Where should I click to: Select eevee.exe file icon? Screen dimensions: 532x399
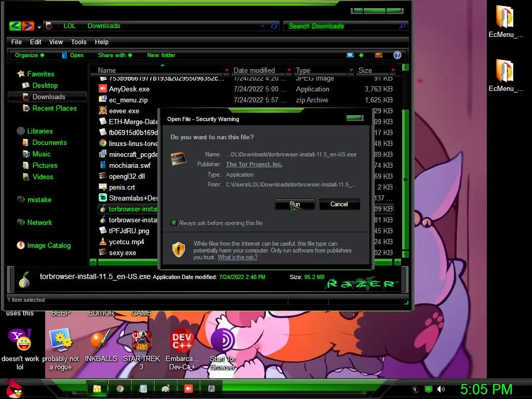(x=103, y=111)
